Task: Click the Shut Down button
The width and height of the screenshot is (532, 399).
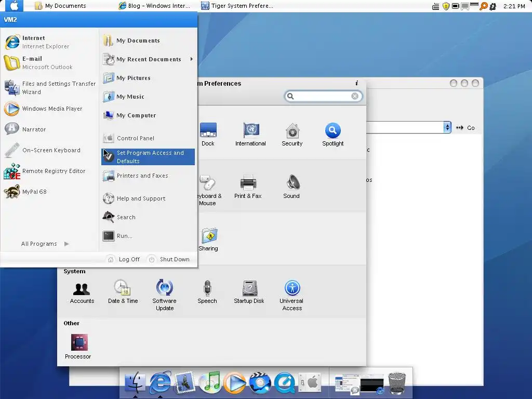Action: click(169, 259)
